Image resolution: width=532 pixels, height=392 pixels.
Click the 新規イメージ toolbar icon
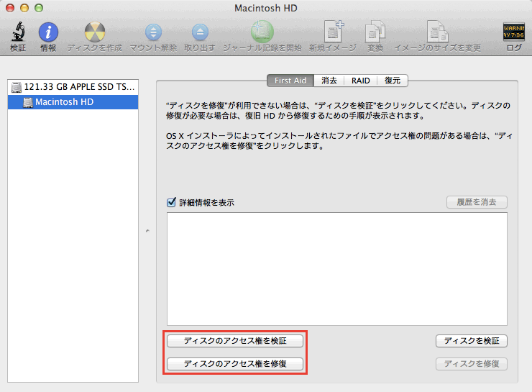tap(333, 31)
